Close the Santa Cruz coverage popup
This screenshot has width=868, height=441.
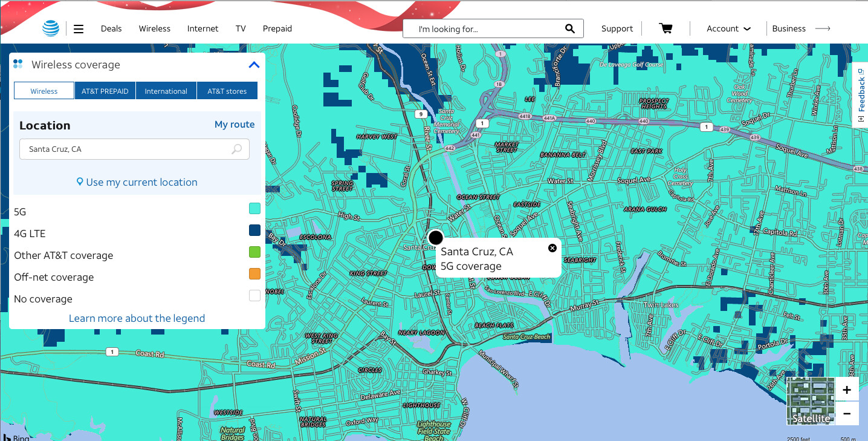[552, 248]
